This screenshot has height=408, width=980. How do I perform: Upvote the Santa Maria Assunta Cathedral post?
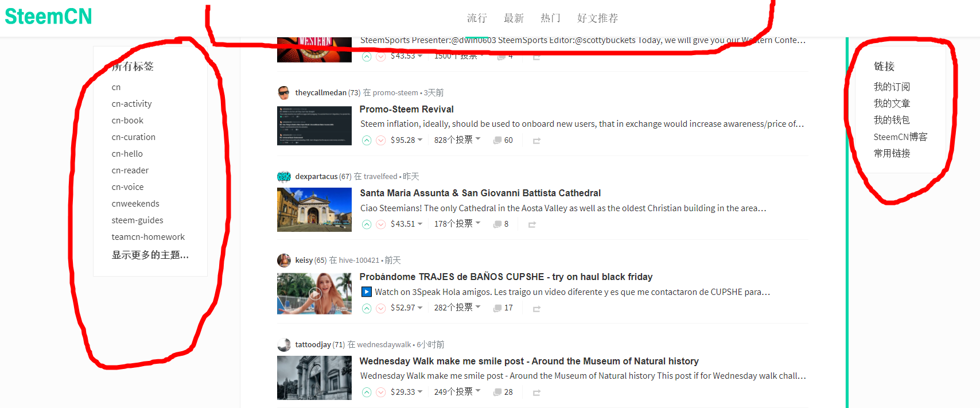[x=367, y=224]
